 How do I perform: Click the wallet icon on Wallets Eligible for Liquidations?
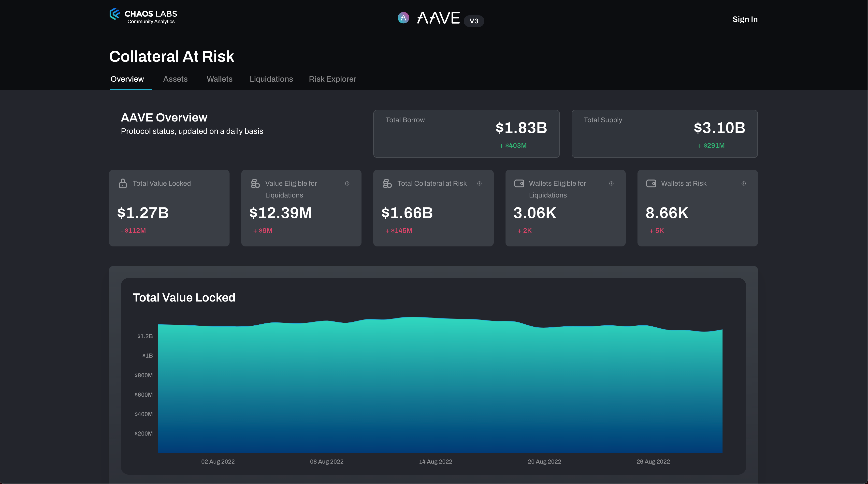click(519, 183)
